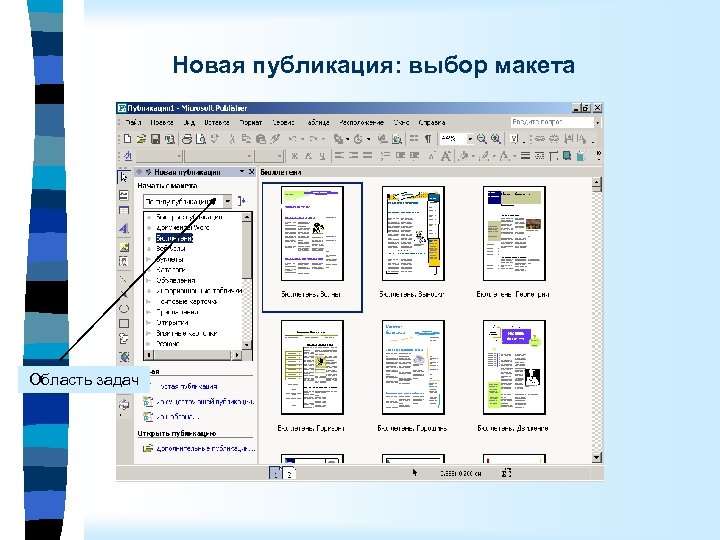
Task: Click the 'Дополнительные публикации' link
Action: tap(206, 449)
